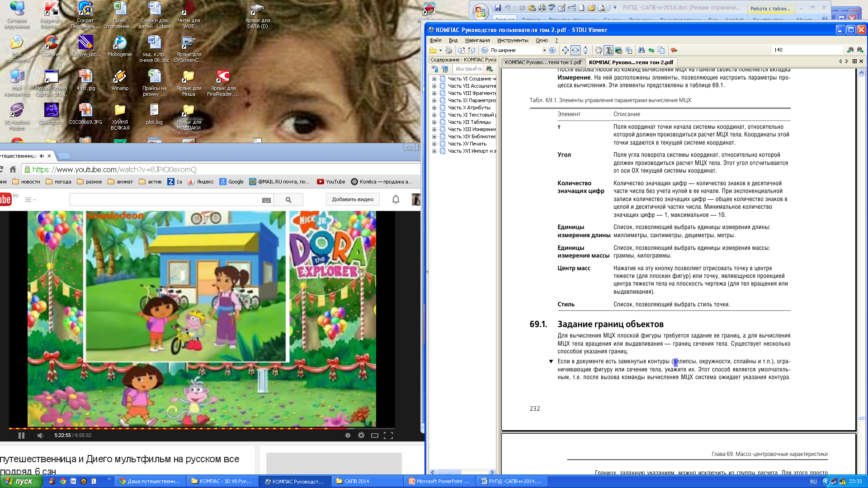Open YouTube watch later clock icon
Screen dimensions: 868x488
[x=348, y=435]
